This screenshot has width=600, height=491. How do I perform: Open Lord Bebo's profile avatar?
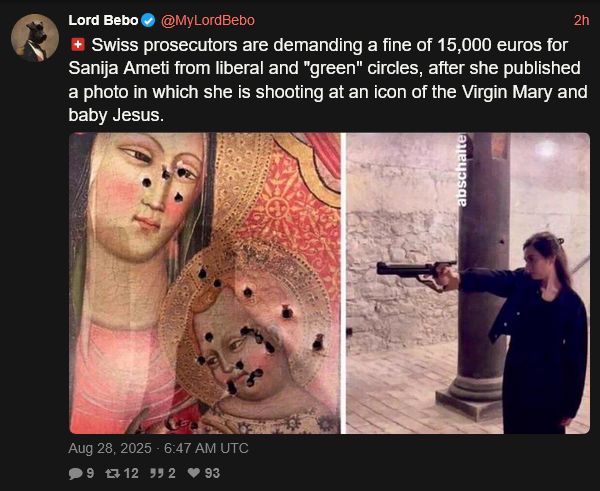[x=35, y=38]
